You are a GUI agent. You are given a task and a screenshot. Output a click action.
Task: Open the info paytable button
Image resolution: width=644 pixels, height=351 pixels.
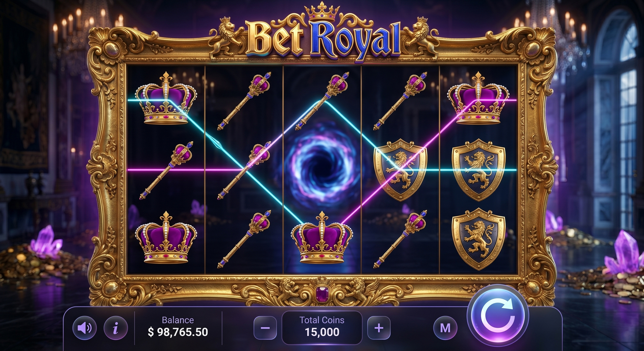116,328
